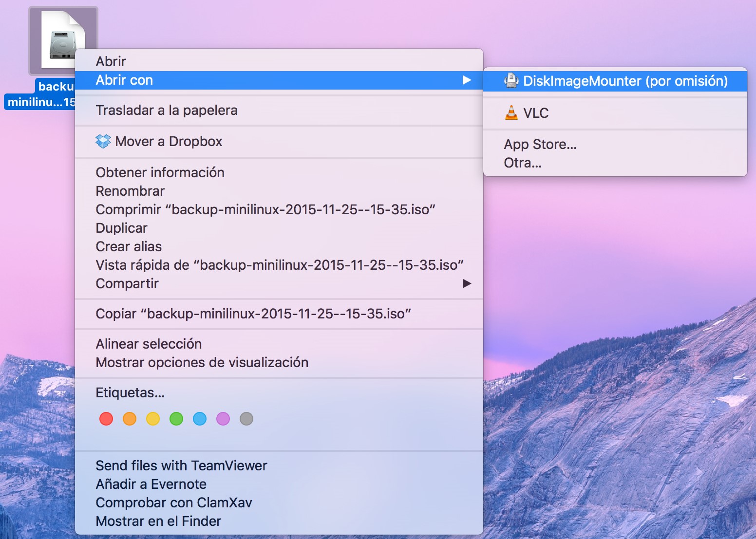Select Trasladar a la papelera
This screenshot has height=539, width=756.
[x=279, y=110]
